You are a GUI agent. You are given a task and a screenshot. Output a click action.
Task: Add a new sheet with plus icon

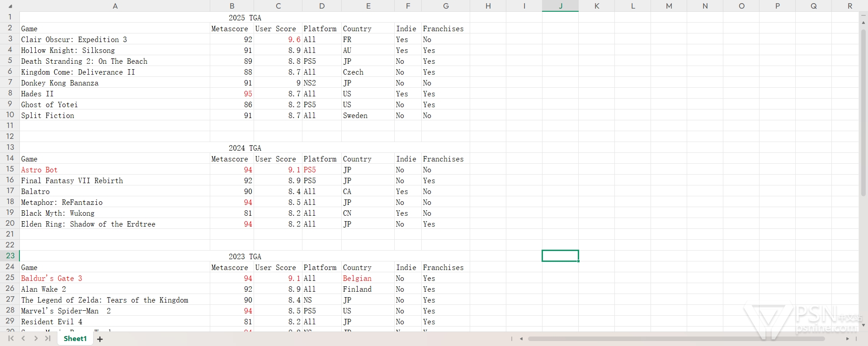(100, 339)
